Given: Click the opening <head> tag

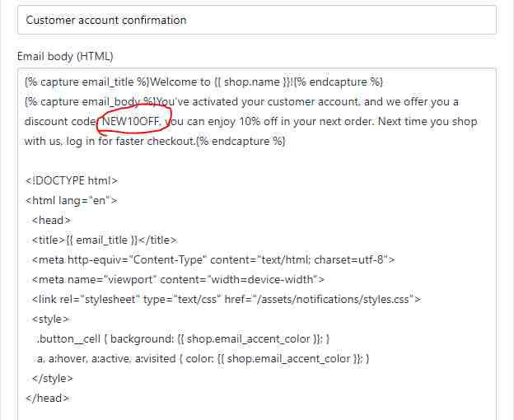Looking at the screenshot, I should 51,220.
